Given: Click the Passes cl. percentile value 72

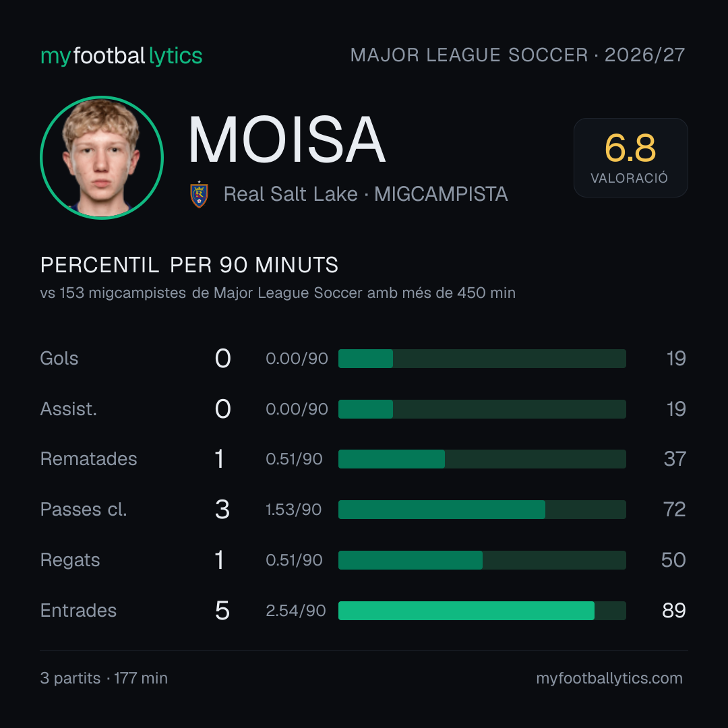Looking at the screenshot, I should pyautogui.click(x=674, y=510).
